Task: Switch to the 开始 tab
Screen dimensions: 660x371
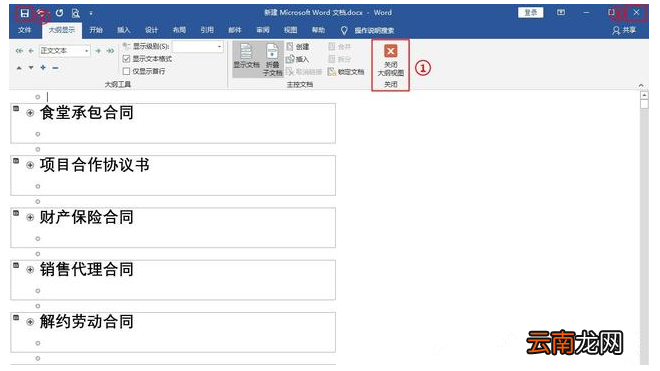Action: [96, 30]
